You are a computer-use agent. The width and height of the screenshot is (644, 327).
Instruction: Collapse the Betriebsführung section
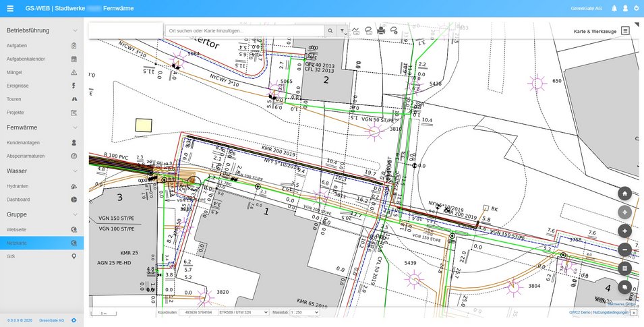(x=75, y=31)
